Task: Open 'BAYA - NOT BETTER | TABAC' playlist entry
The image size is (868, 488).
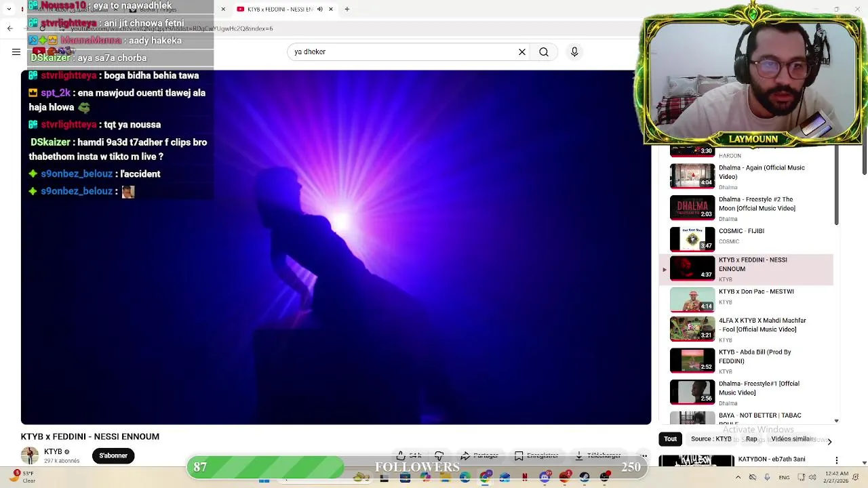Action: tap(746, 418)
